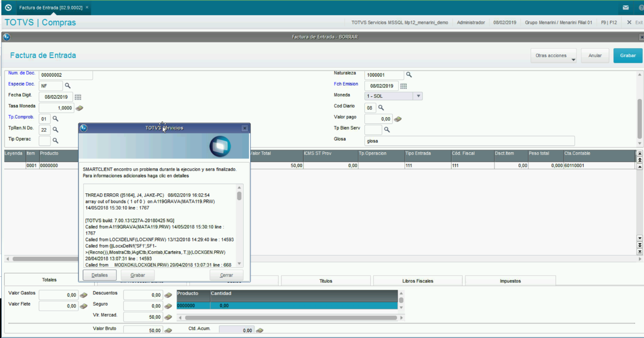Click Exit in the top right bar
The height and width of the screenshot is (338, 644).
635,22
